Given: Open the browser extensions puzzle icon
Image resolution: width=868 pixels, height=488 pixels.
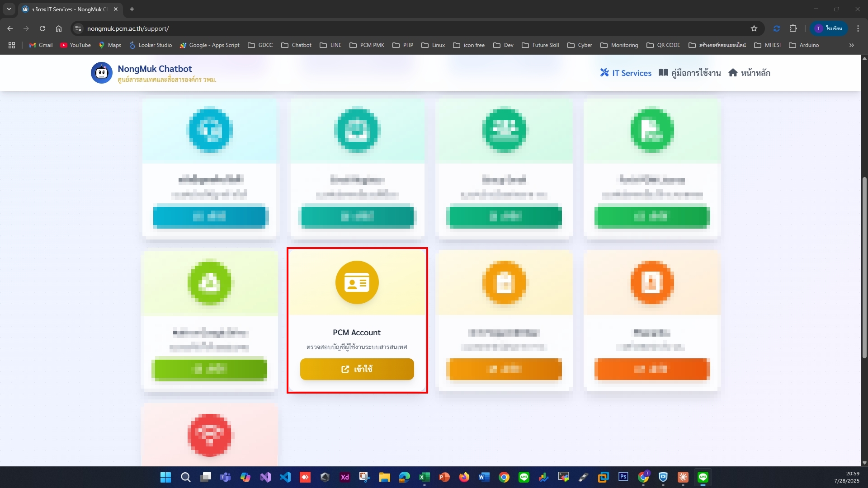Looking at the screenshot, I should (x=793, y=28).
